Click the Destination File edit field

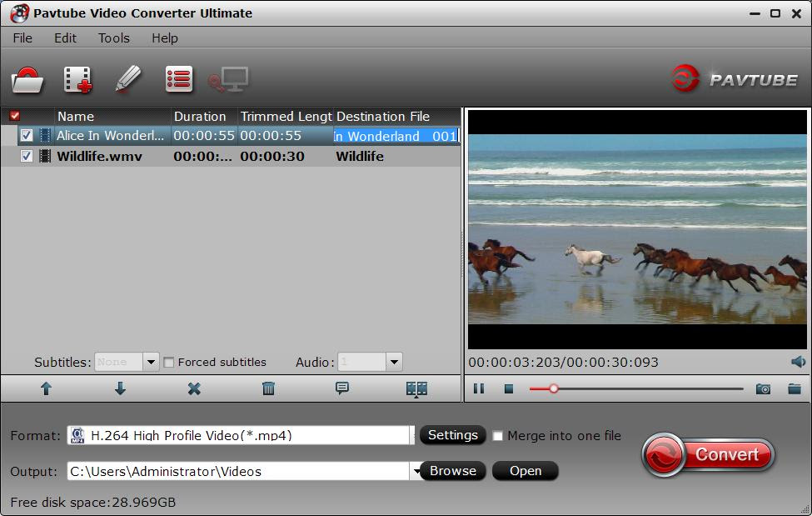(396, 136)
